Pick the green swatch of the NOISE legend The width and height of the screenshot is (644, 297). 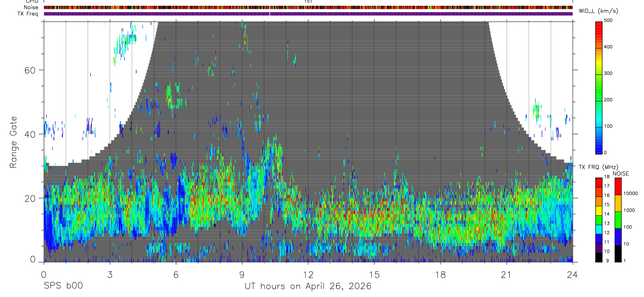click(618, 220)
